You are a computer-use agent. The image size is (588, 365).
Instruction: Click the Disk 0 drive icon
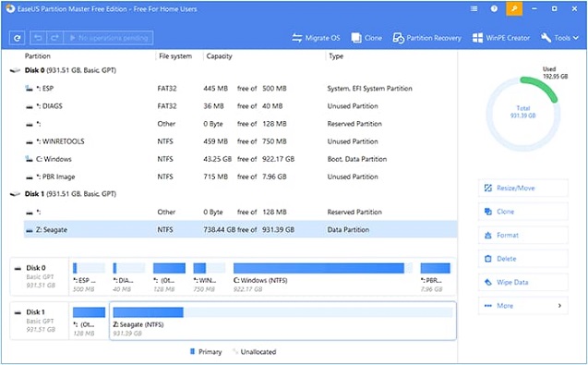[x=15, y=70]
